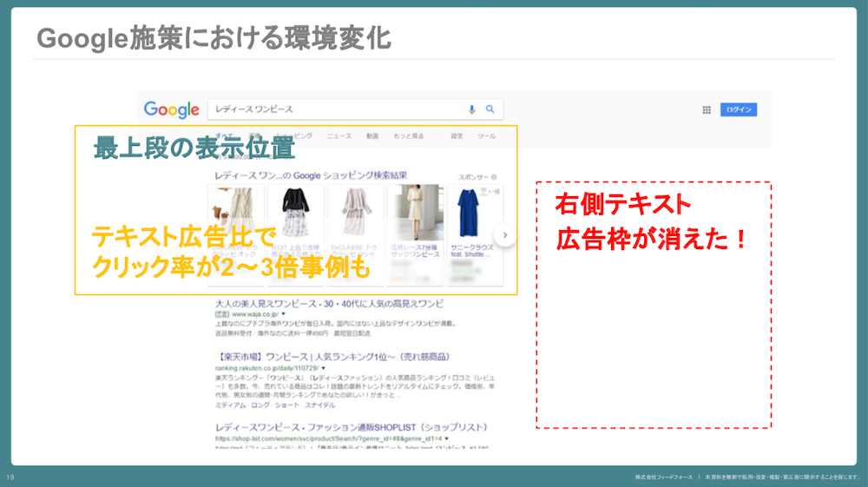Expand the www.waja.co.jp URL dropdown arrow
The width and height of the screenshot is (868, 487).
pyautogui.click(x=284, y=313)
